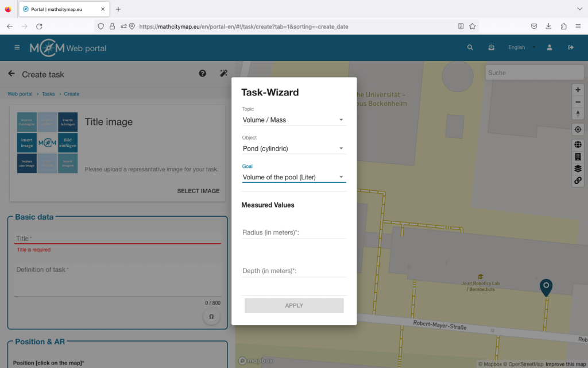Insert special character using omega button
Image resolution: width=588 pixels, height=368 pixels.
211,317
